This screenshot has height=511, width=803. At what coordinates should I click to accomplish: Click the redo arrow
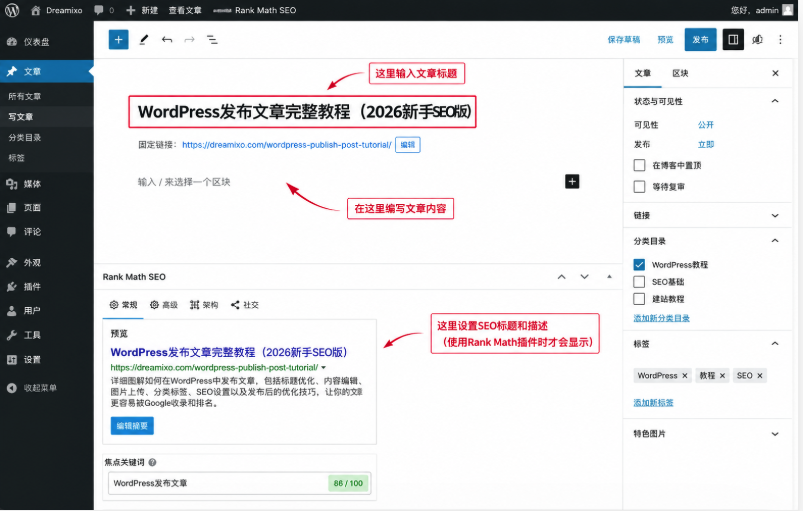[x=189, y=39]
